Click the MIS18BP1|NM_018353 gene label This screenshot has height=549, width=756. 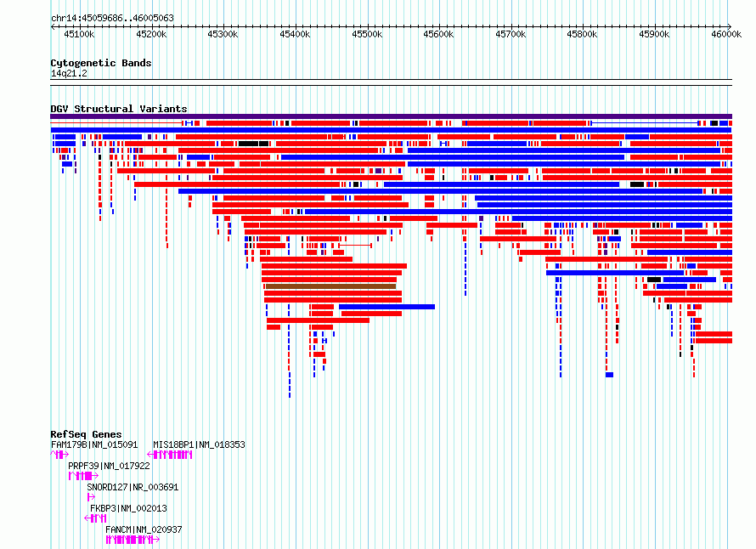199,444
